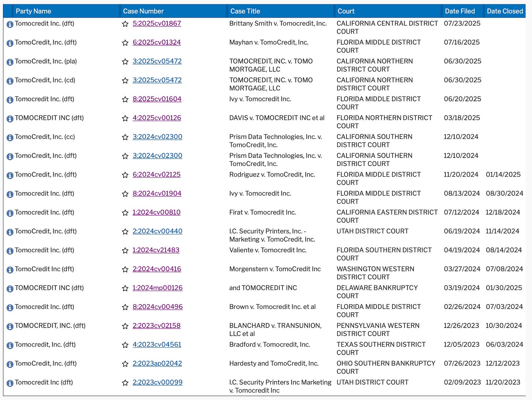This screenshot has height=400, width=532.
Task: Click 'TOMOCREDIT, INC. (dft)' party name
Action: pyautogui.click(x=50, y=326)
